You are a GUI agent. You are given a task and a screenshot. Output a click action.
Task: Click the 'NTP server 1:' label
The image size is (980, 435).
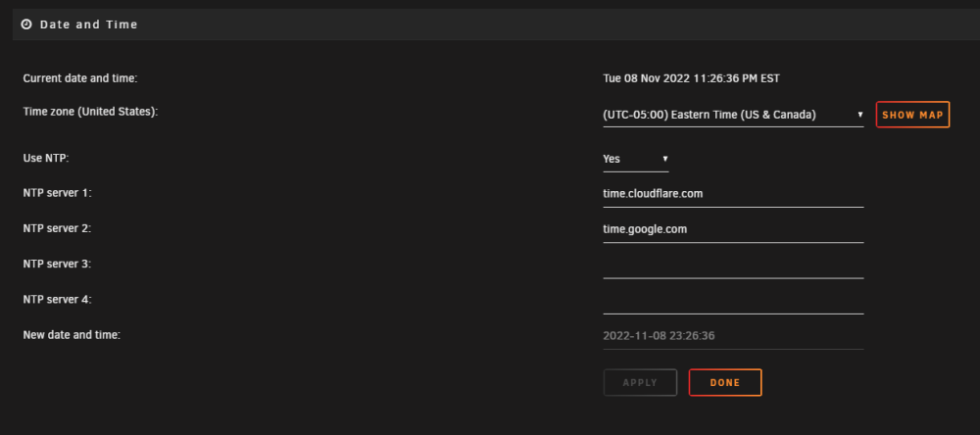click(x=57, y=193)
